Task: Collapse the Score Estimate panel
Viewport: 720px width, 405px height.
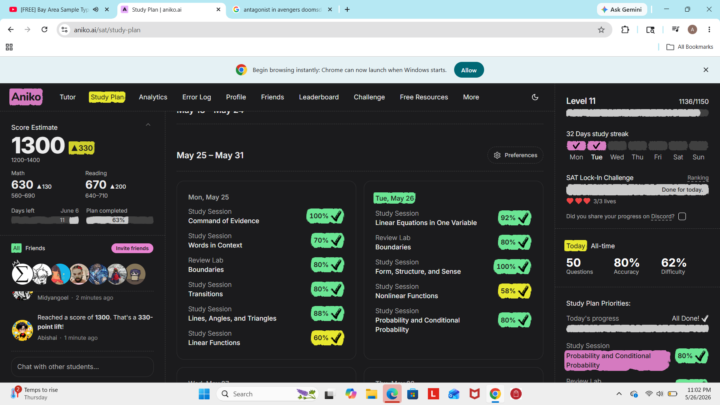Action: (148, 125)
